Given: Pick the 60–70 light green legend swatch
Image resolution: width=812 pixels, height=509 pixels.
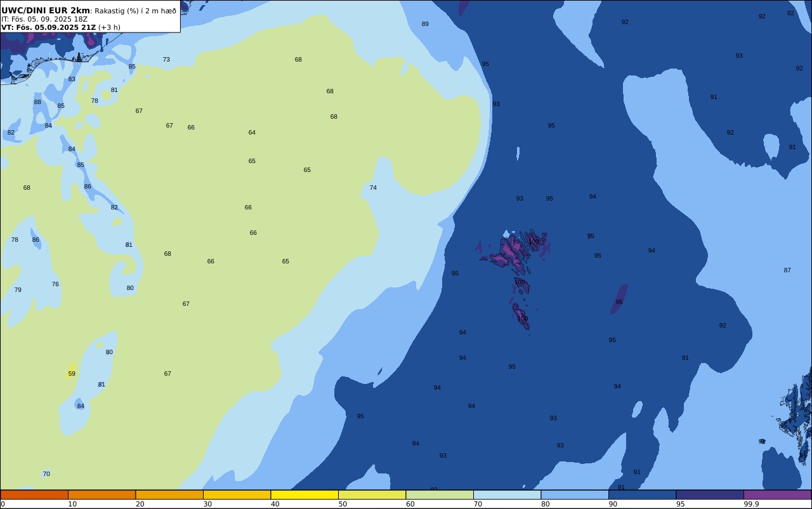Looking at the screenshot, I should coord(440,494).
